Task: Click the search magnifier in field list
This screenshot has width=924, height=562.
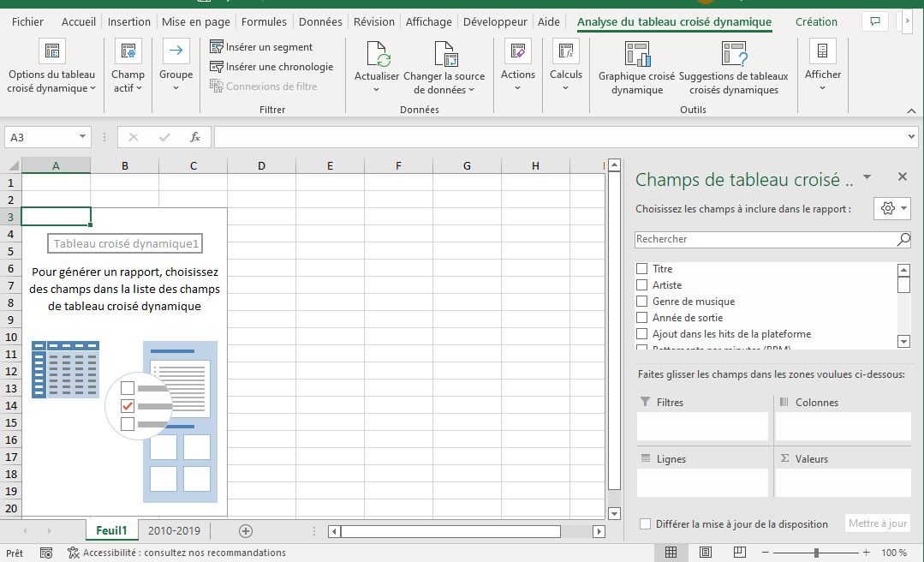Action: click(x=903, y=239)
